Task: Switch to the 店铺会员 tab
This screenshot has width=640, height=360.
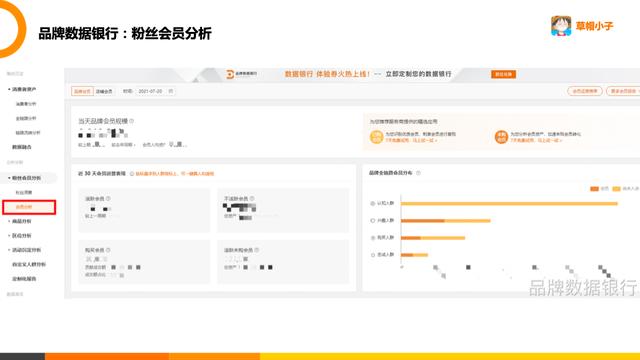Action: (x=104, y=91)
